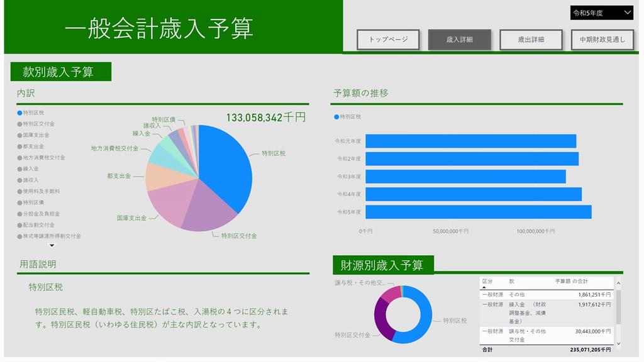Select 地方消費税交付金 legend entry

[41, 158]
